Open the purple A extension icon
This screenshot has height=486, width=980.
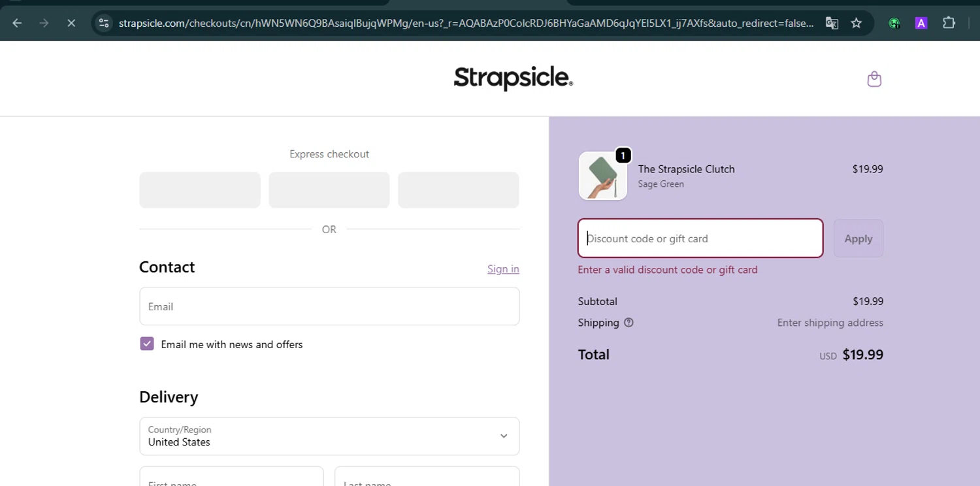click(x=921, y=23)
